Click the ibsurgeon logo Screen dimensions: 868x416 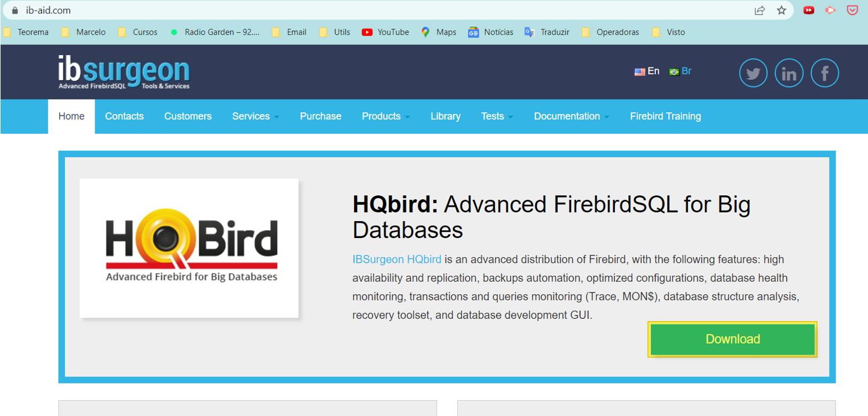[124, 72]
